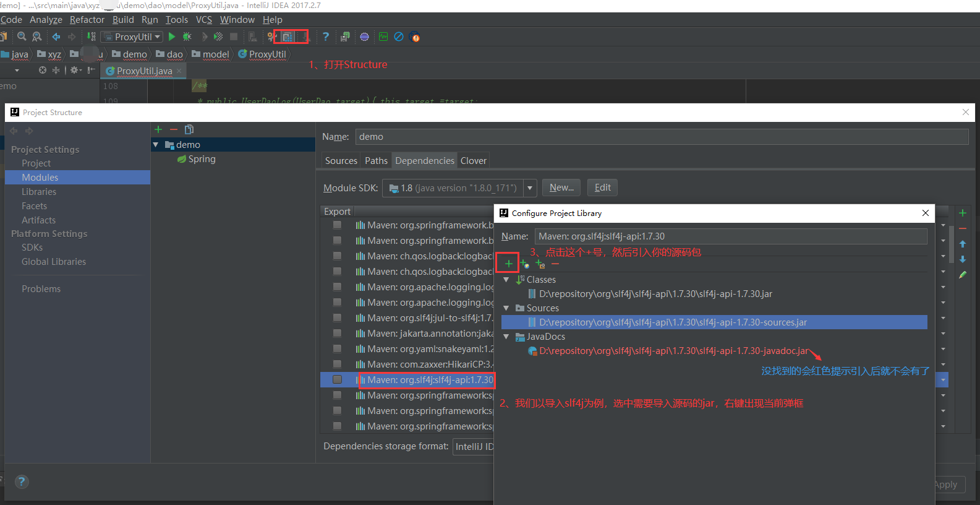Screen dimensions: 980x505
Task: Open the ProxyUtil run configuration dropdown
Action: 132,37
